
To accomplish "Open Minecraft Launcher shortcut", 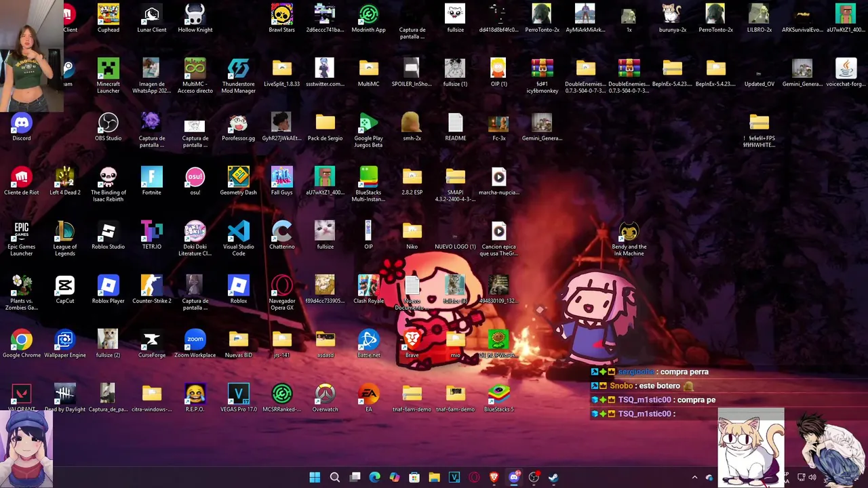I will point(108,76).
